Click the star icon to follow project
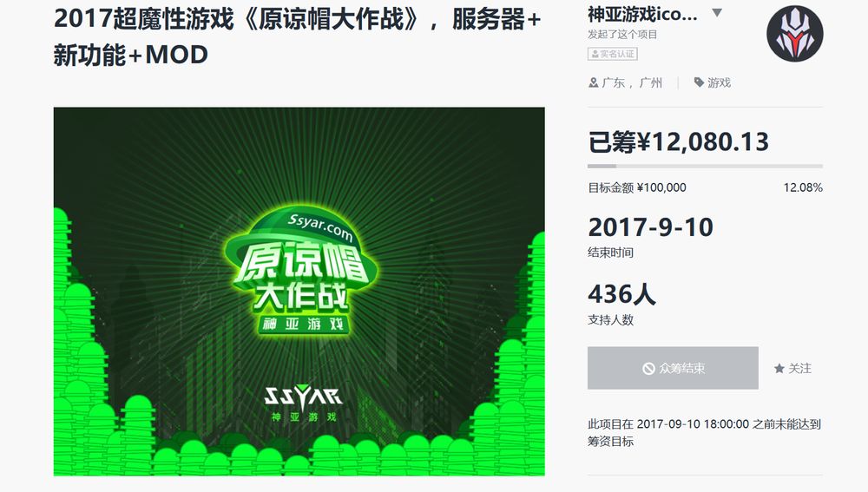Viewport: 868px width, 492px height. tap(779, 369)
